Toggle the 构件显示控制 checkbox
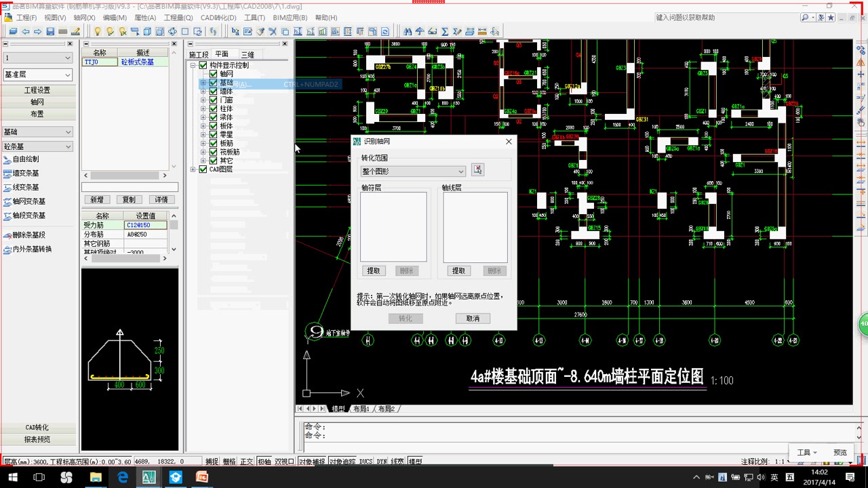The height and width of the screenshot is (488, 868). point(203,65)
